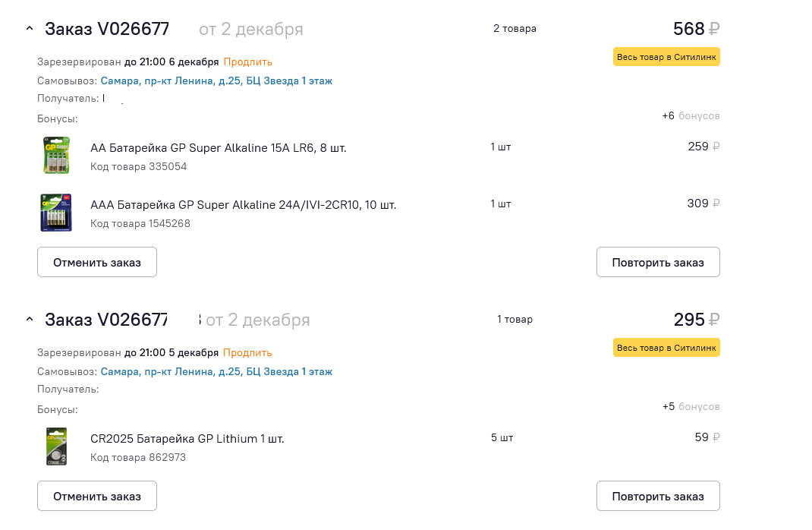Viewport: 812px width, 530px height.
Task: Collapse the first order V026677 chevron
Action: coord(30,29)
